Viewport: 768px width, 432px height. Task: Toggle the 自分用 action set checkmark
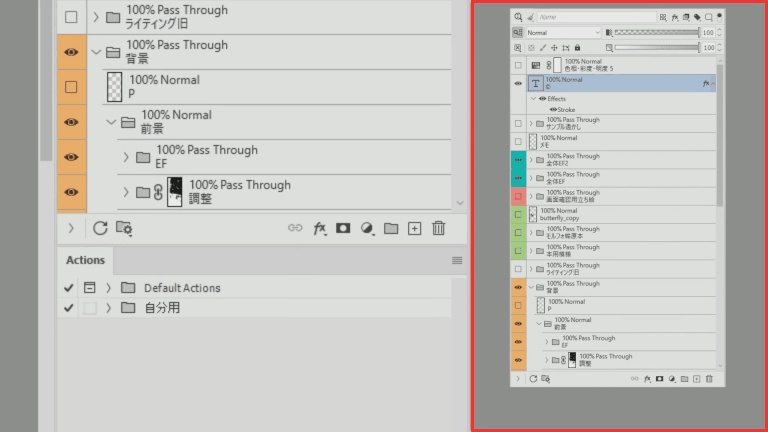tap(69, 308)
